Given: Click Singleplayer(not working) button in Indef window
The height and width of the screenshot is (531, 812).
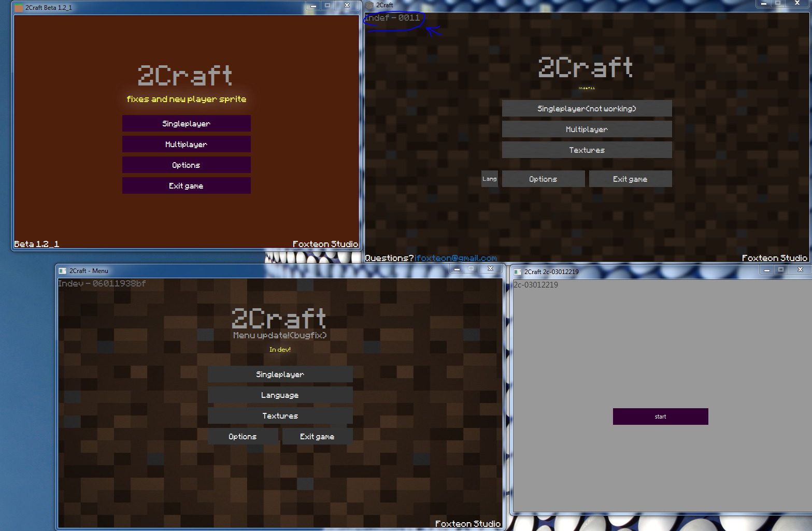Looking at the screenshot, I should [x=587, y=108].
